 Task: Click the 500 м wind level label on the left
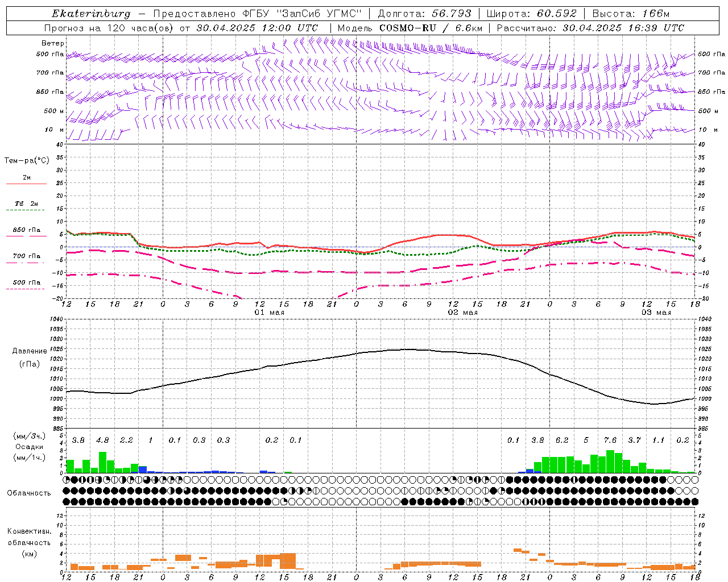pyautogui.click(x=54, y=111)
